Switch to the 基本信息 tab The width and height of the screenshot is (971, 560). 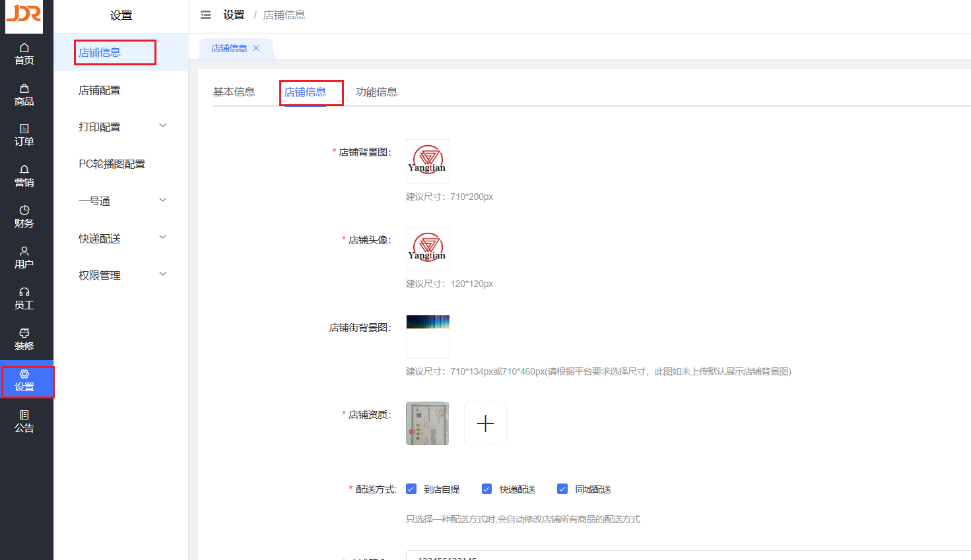[x=234, y=92]
